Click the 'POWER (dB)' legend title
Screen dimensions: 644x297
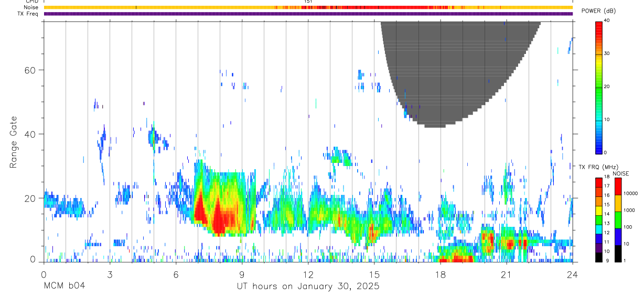598,11
